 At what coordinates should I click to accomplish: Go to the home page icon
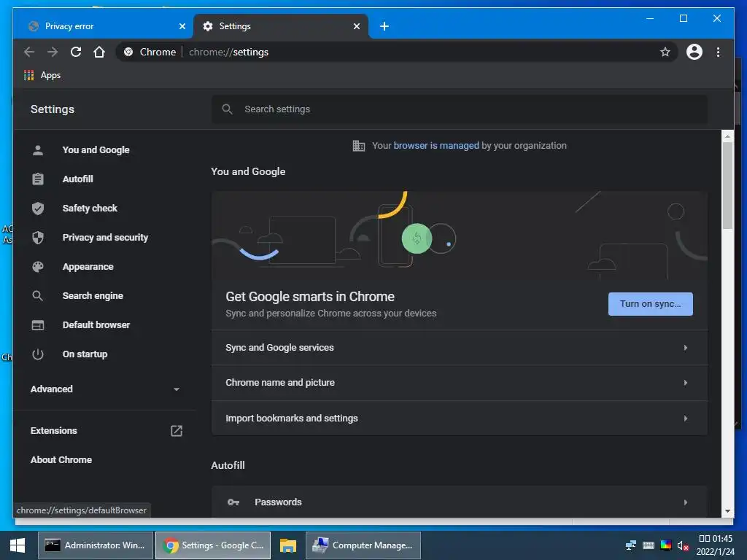pos(99,52)
